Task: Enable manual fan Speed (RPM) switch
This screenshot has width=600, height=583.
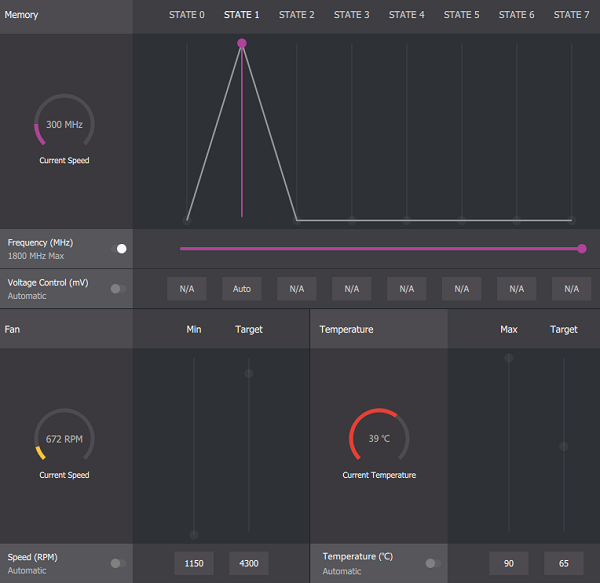Action: click(118, 563)
